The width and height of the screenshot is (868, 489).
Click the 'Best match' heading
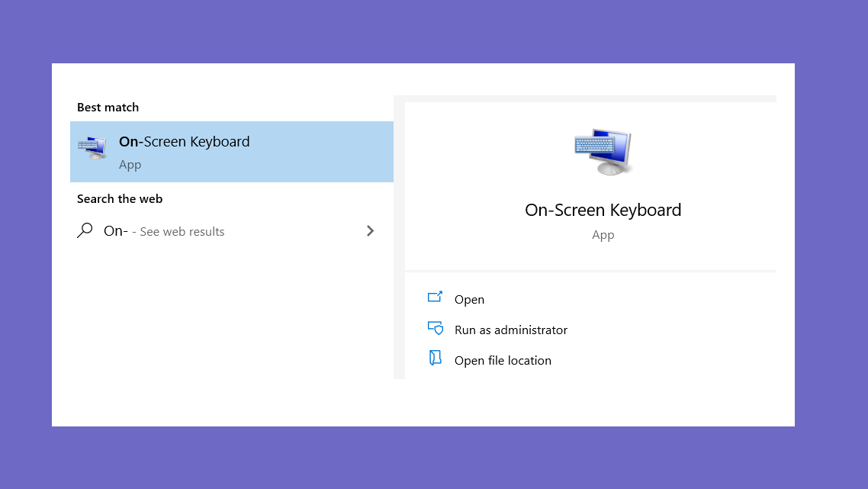[108, 108]
